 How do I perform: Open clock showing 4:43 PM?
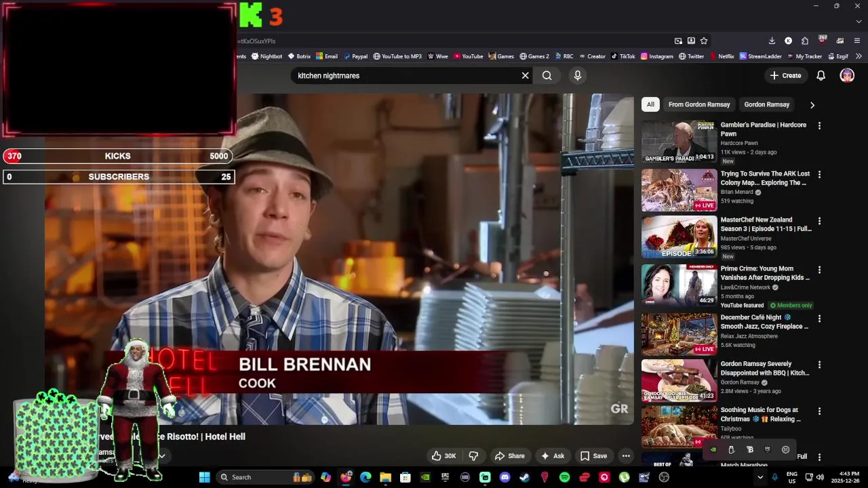(x=846, y=477)
